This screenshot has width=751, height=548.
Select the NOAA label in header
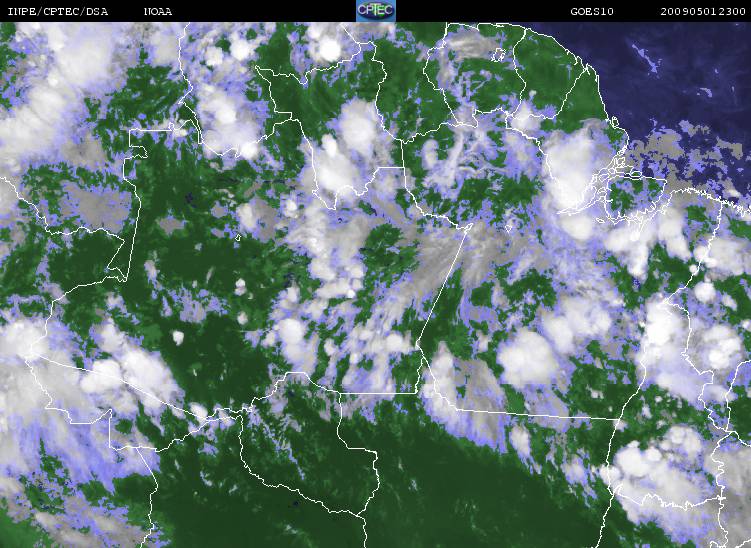[x=158, y=11]
